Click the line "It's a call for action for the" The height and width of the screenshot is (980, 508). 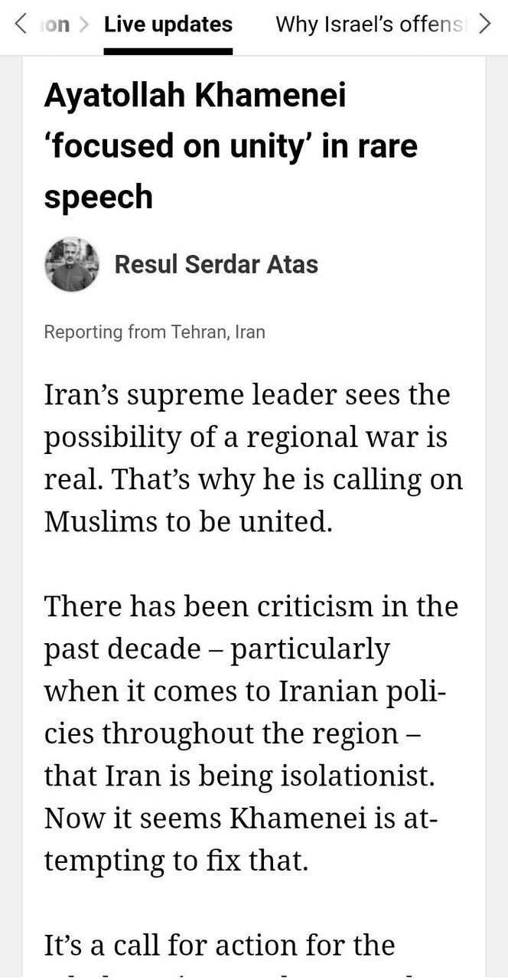220,945
